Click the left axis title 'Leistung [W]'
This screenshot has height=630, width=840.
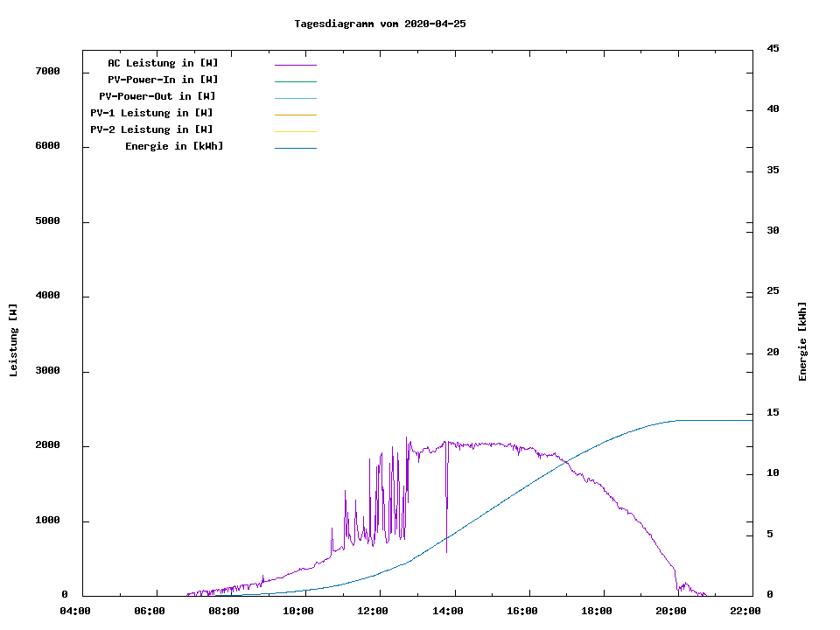point(13,340)
